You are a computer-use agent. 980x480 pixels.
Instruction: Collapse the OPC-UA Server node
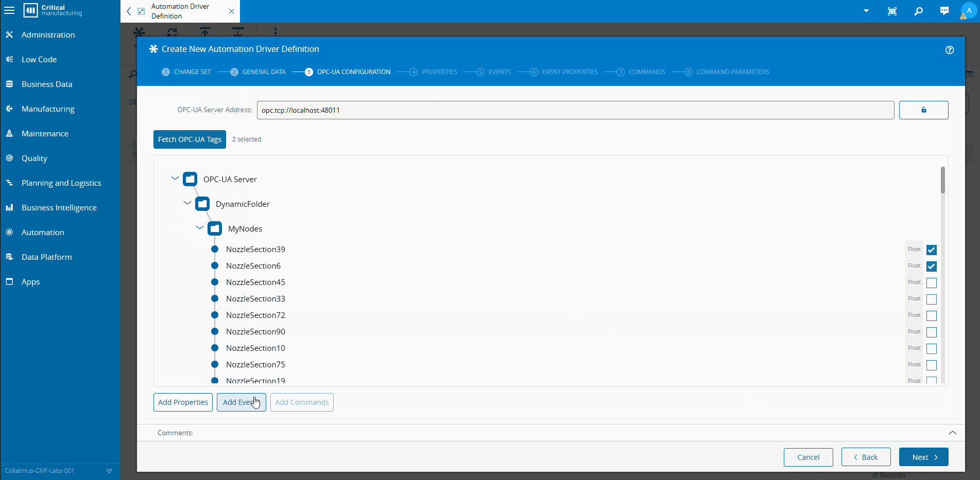(175, 179)
